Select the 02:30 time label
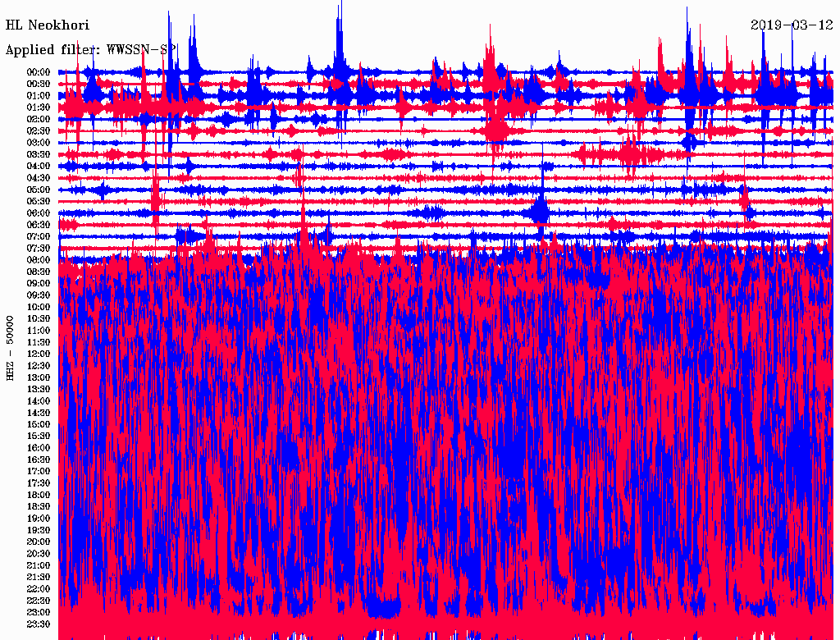840x640 pixels. point(39,130)
